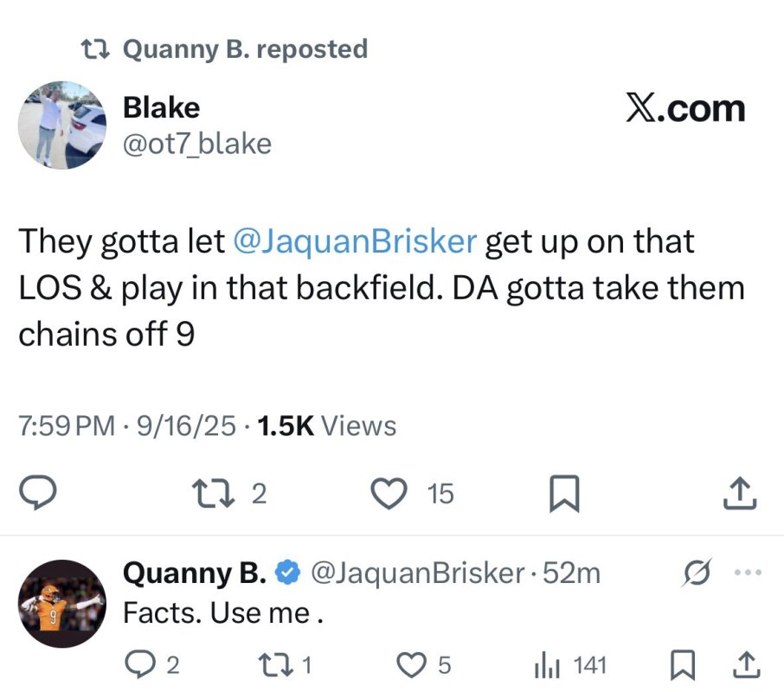Bookmark Blake's post about Brisker
784x692 pixels.
(x=564, y=494)
